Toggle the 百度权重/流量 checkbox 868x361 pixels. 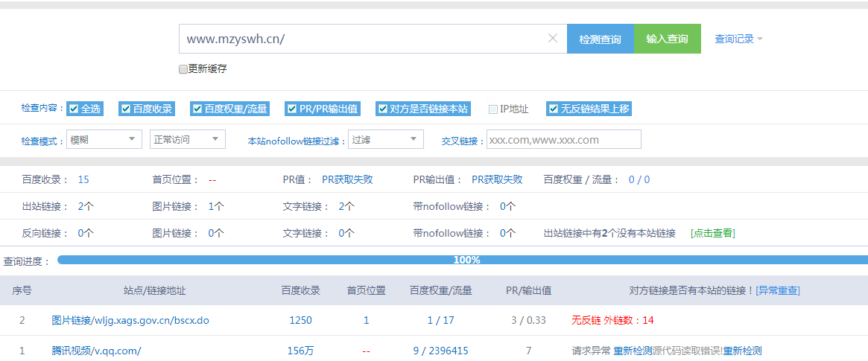197,109
